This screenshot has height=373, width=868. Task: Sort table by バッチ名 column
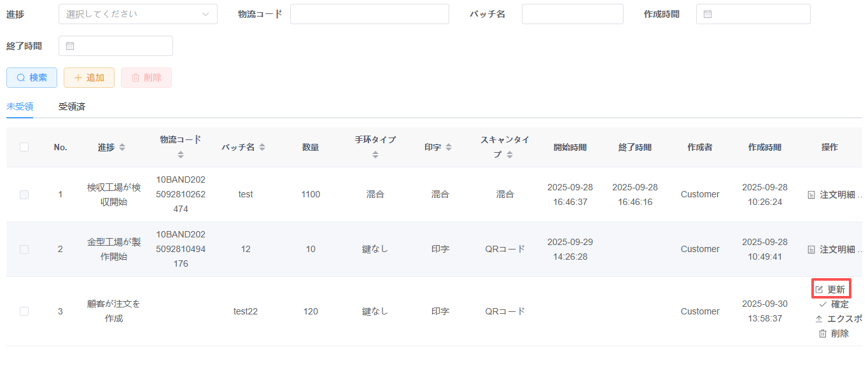(x=262, y=147)
